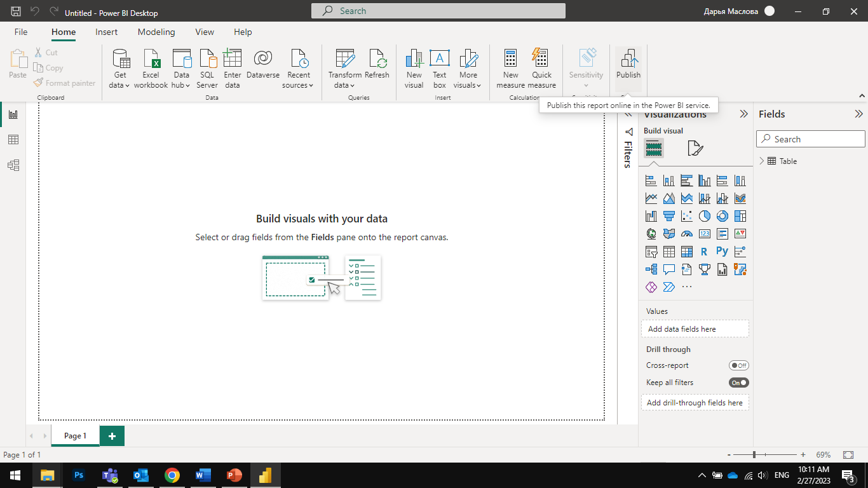Pick the Waterfall chart visual

pyautogui.click(x=651, y=216)
